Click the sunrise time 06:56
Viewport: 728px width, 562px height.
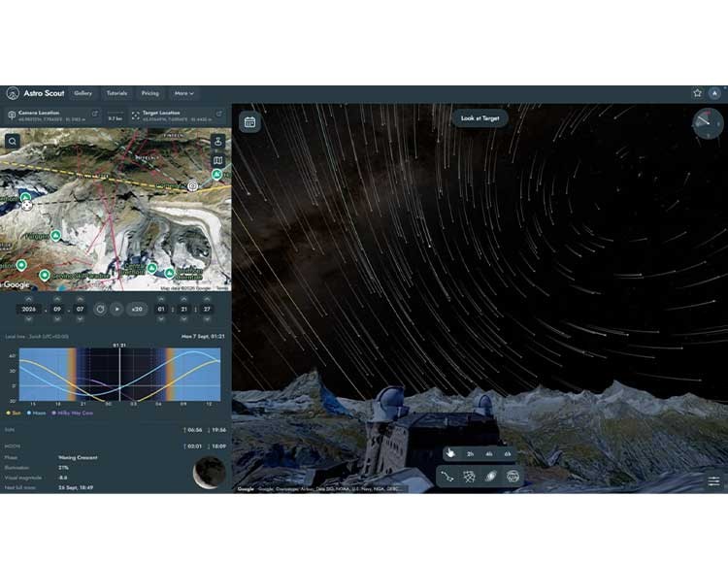(x=195, y=430)
